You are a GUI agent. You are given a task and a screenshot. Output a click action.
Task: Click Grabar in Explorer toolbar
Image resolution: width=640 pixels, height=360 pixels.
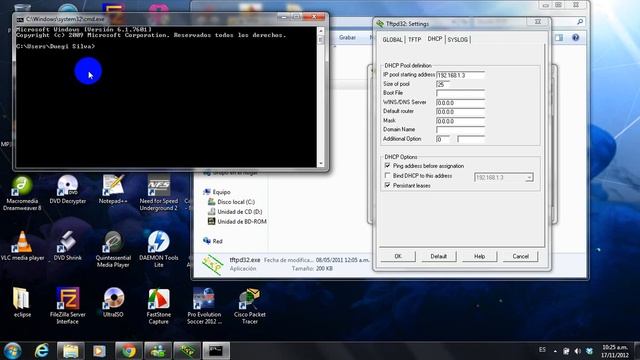(347, 38)
